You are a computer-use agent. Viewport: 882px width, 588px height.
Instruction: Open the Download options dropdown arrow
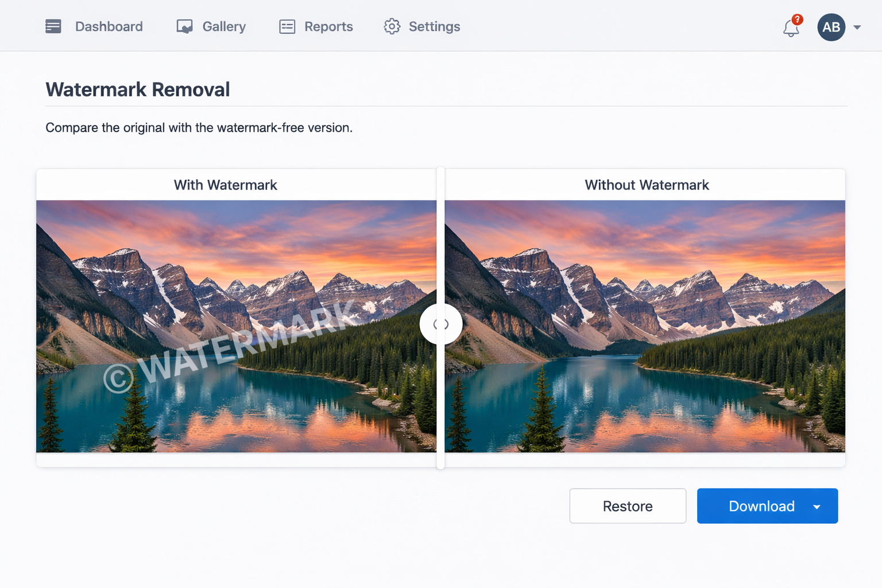click(x=817, y=506)
